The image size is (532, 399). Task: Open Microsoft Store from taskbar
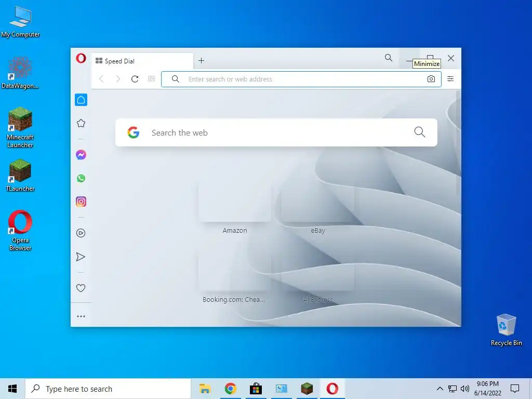pyautogui.click(x=256, y=389)
